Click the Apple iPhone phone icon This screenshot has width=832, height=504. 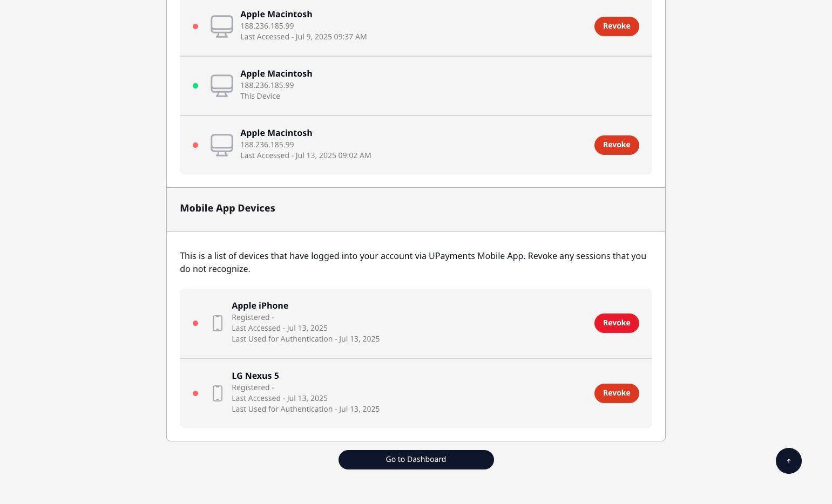(218, 323)
